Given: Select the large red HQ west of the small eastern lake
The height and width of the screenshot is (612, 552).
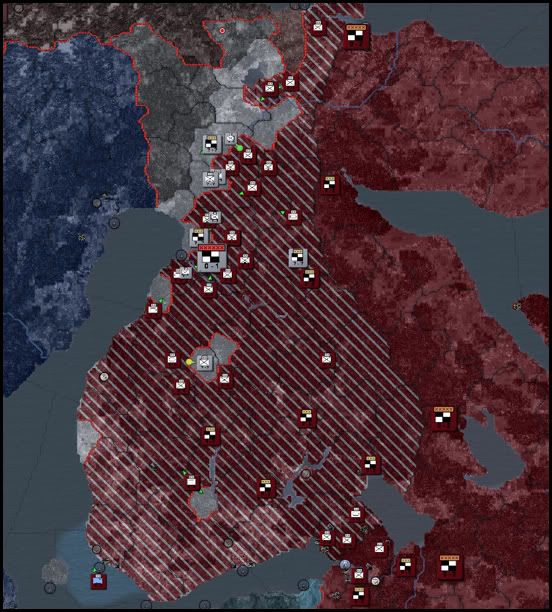Looking at the screenshot, I should [444, 418].
